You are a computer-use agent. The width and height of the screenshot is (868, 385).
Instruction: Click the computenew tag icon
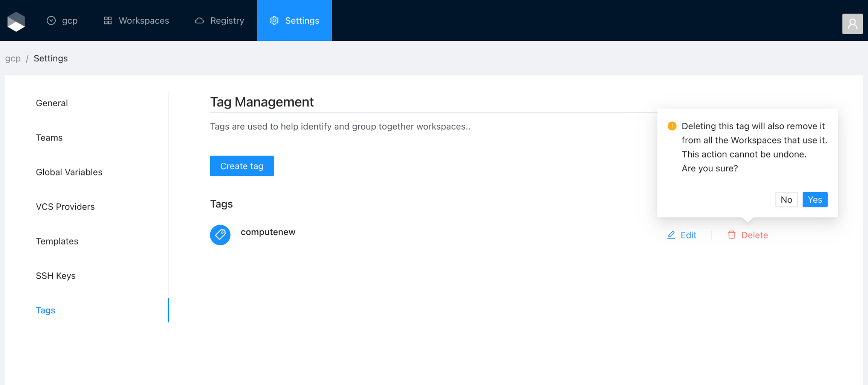coord(220,235)
